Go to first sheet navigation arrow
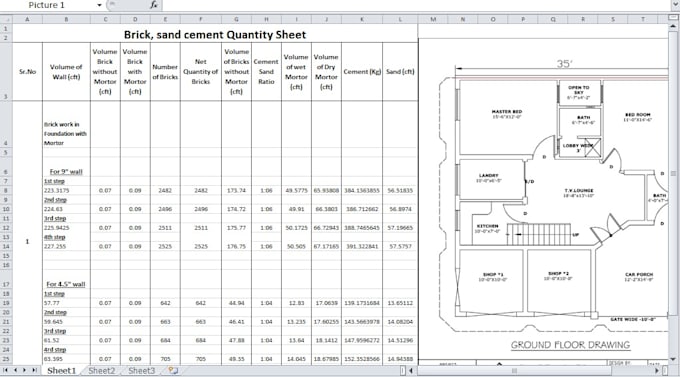 point(6,370)
